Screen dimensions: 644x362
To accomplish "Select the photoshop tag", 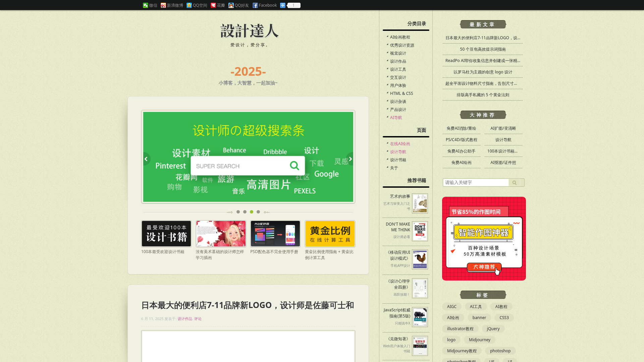I will point(500,351).
